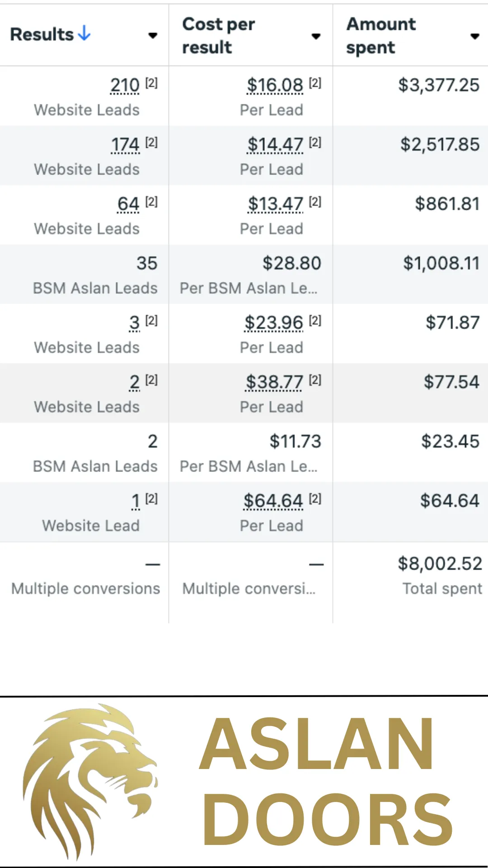Click the Results sort arrow icon
The width and height of the screenshot is (488, 868).
pos(84,33)
